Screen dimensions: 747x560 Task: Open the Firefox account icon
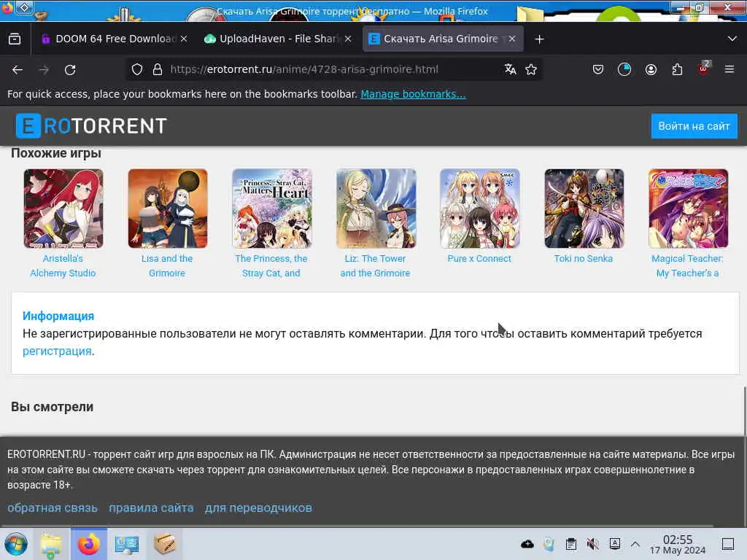[x=651, y=69]
